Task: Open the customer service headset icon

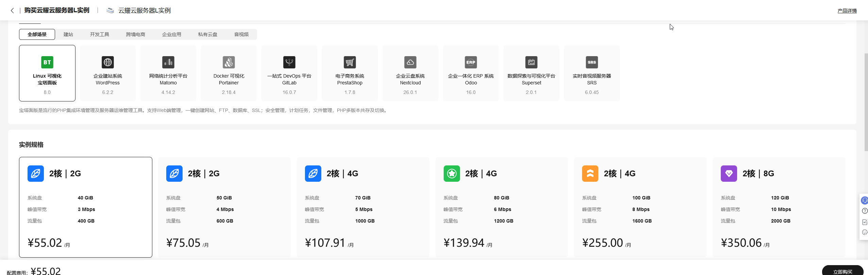Action: (865, 200)
